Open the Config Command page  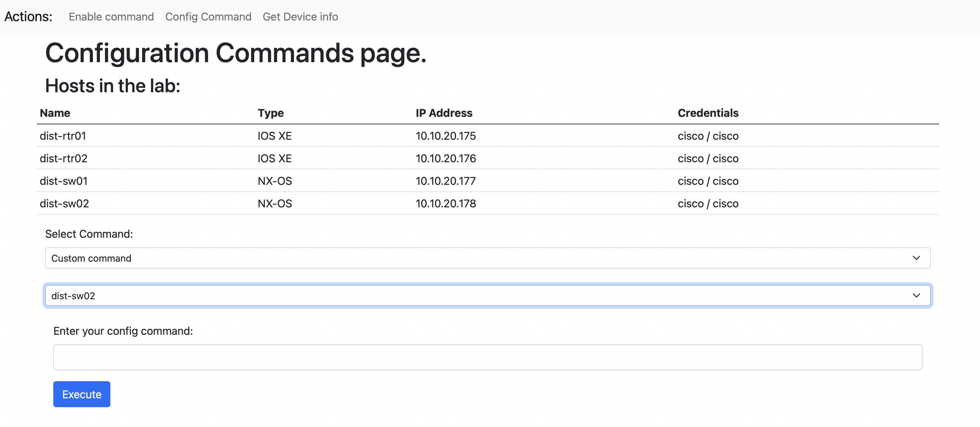208,16
